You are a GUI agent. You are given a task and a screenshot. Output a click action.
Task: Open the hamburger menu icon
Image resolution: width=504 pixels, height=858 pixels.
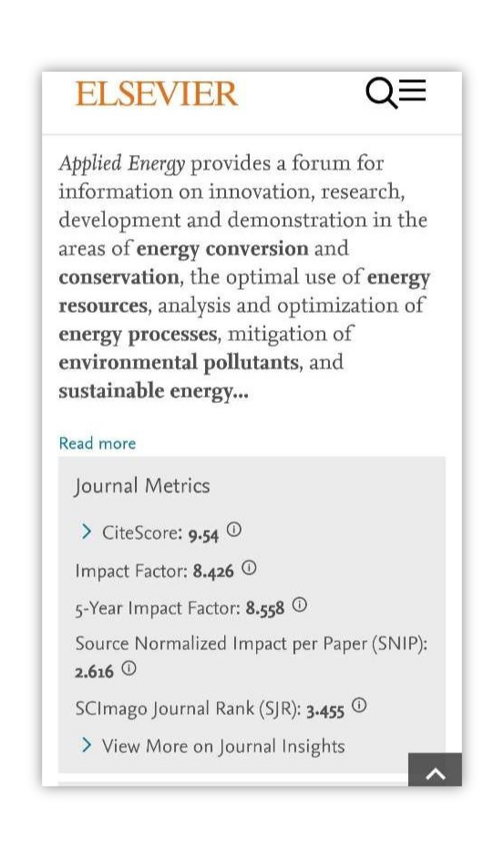(x=414, y=90)
